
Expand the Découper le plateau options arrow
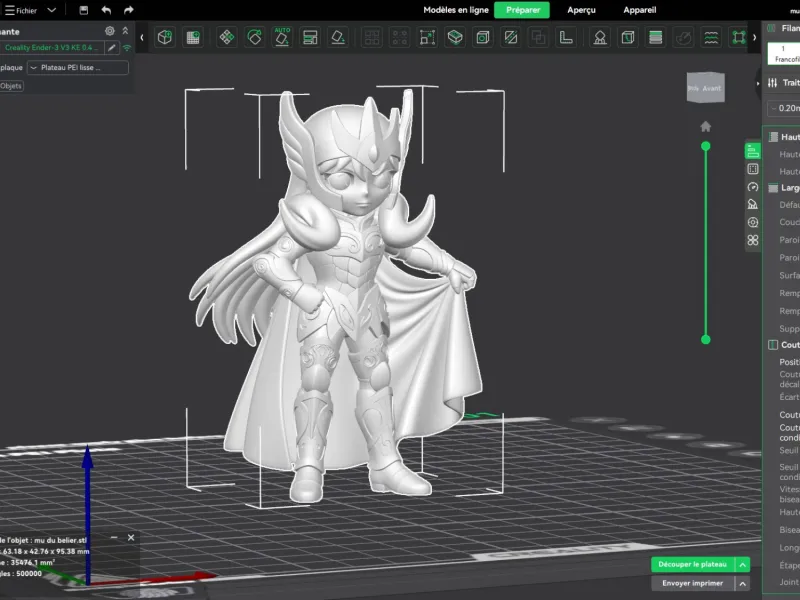click(x=743, y=564)
